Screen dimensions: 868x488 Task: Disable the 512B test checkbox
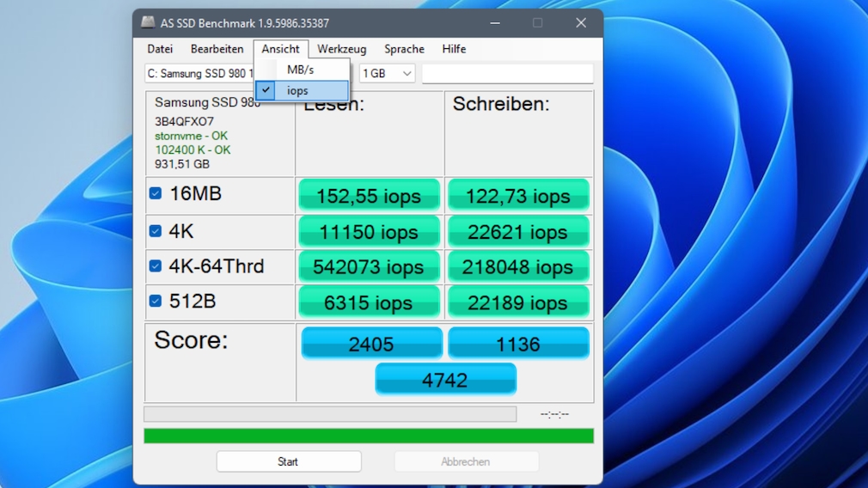pos(156,301)
